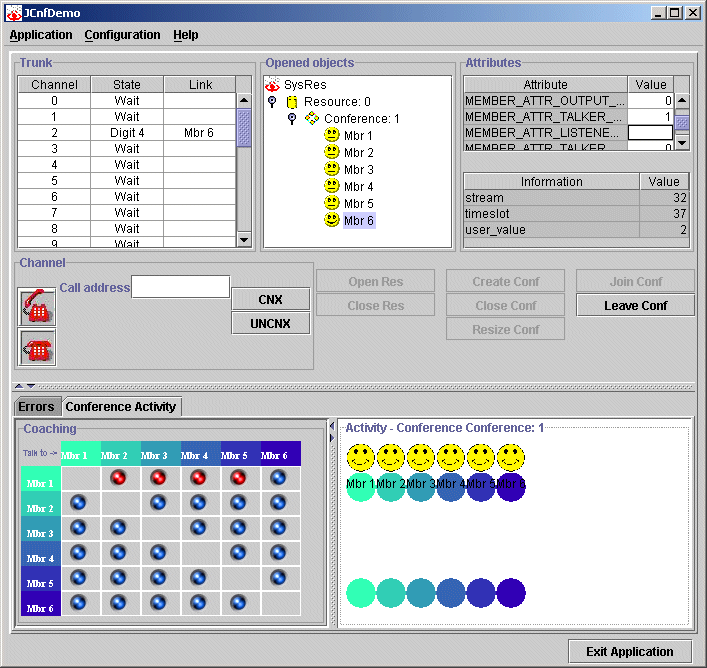Click the Leave Conf button
The width and height of the screenshot is (707, 668).
(635, 306)
